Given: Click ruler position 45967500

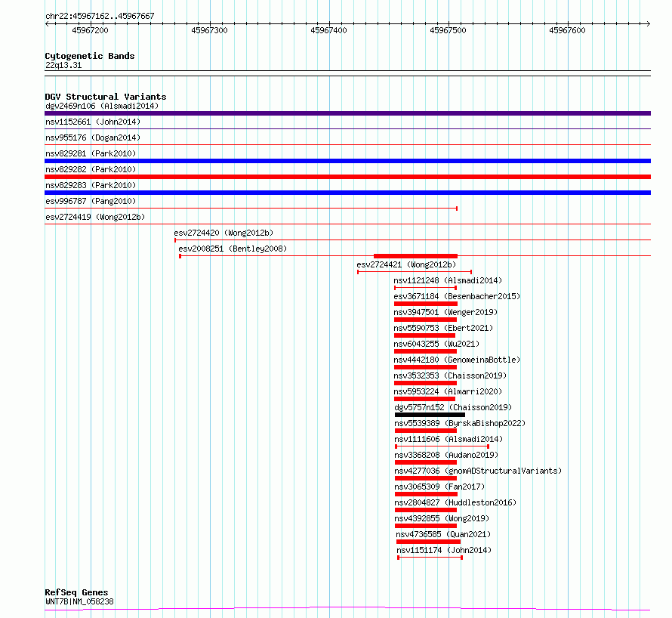Looking at the screenshot, I should (x=448, y=30).
